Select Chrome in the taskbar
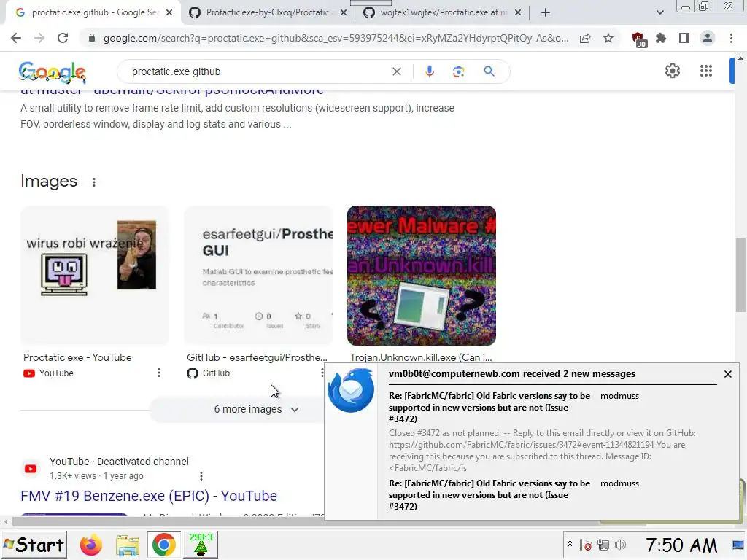This screenshot has width=747, height=560. point(163,545)
